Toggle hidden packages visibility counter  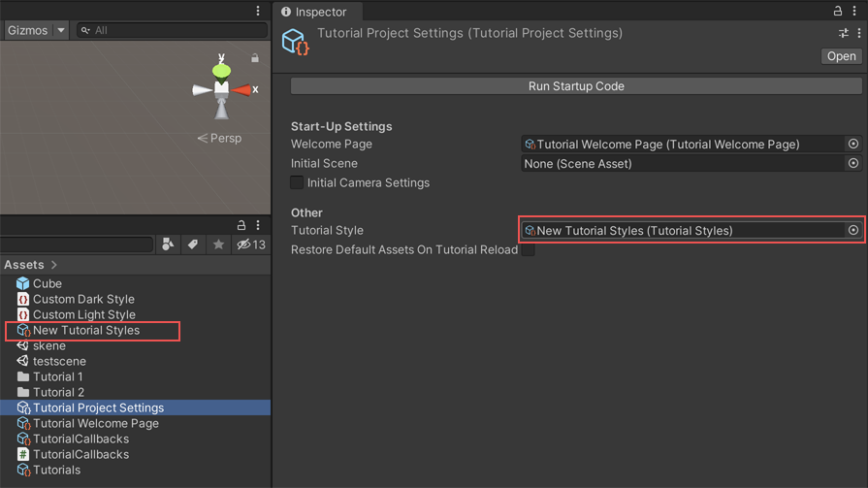[251, 244]
